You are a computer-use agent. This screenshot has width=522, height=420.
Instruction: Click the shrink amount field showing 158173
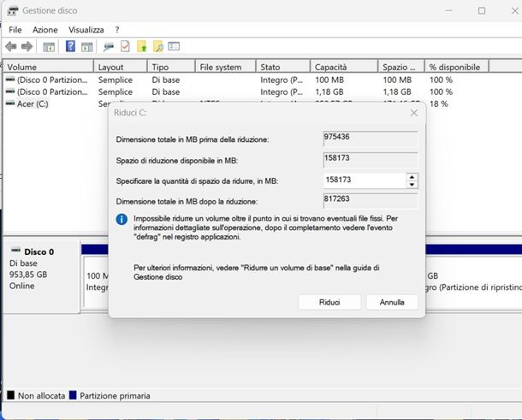[x=363, y=180]
